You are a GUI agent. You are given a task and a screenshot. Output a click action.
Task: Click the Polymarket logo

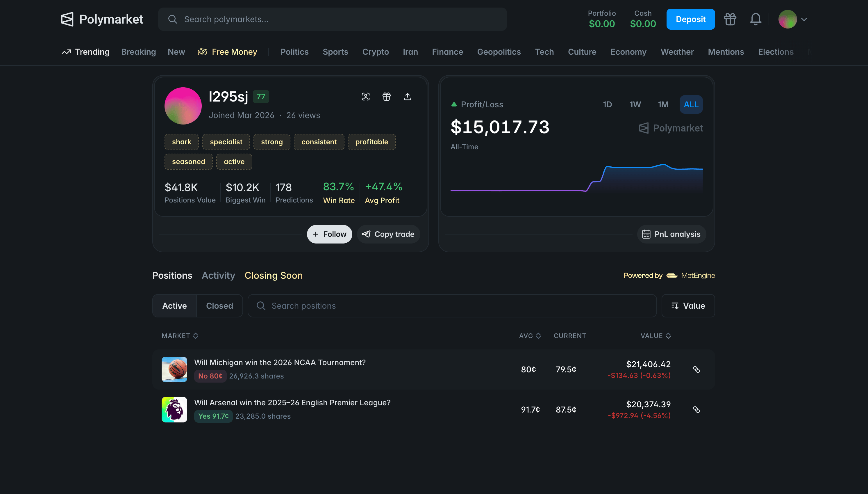(x=102, y=19)
